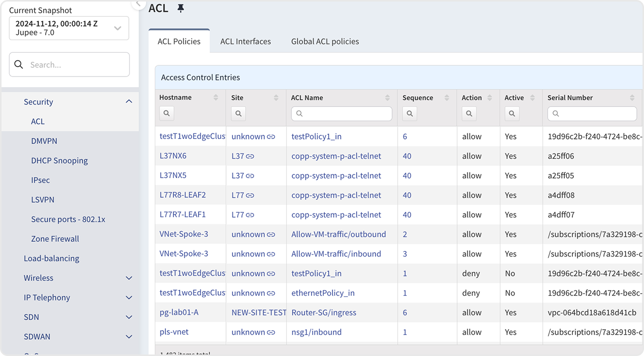Sort the table by ACL Name column
The width and height of the screenshot is (644, 356).
[x=387, y=98]
